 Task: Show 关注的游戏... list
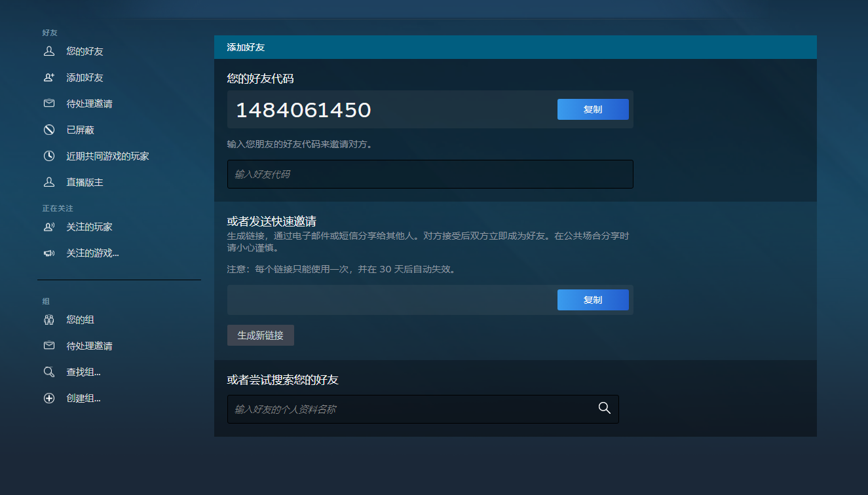92,253
